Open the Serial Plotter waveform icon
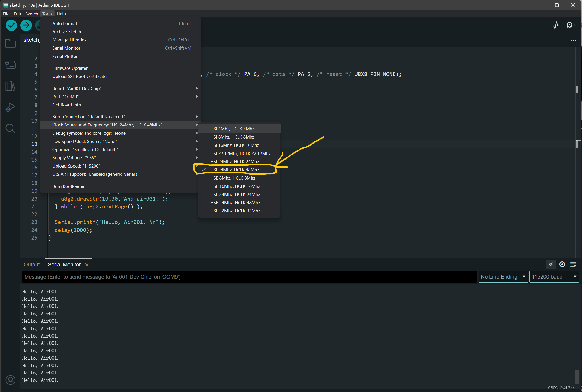582x392 pixels. click(556, 25)
